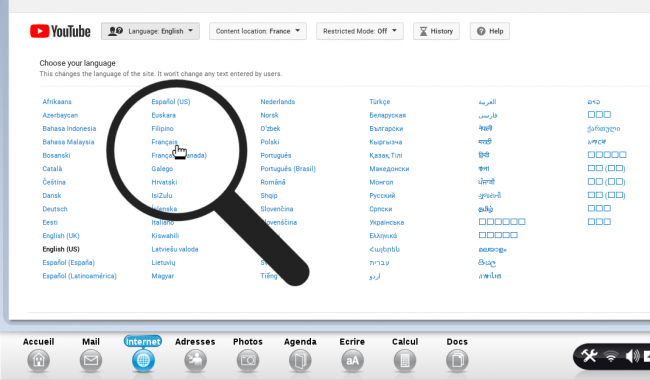This screenshot has height=380, width=650.
Task: Switch to the Internet globe tab
Action: (x=143, y=360)
